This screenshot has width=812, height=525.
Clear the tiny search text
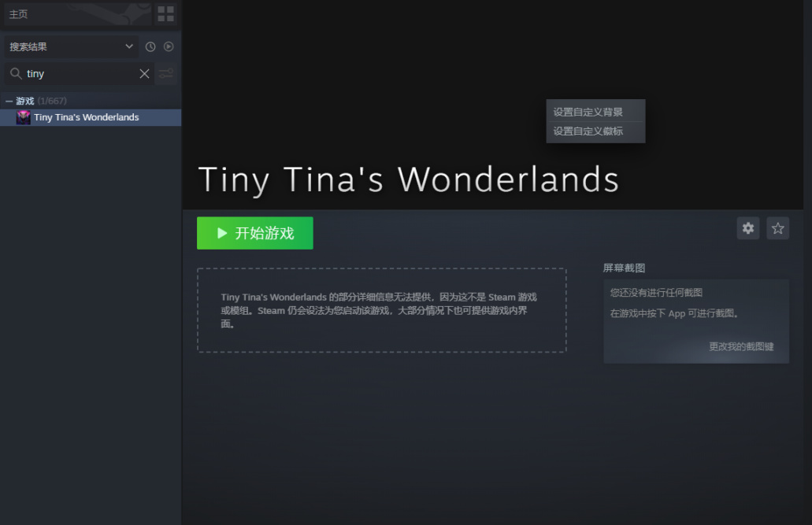pos(144,73)
